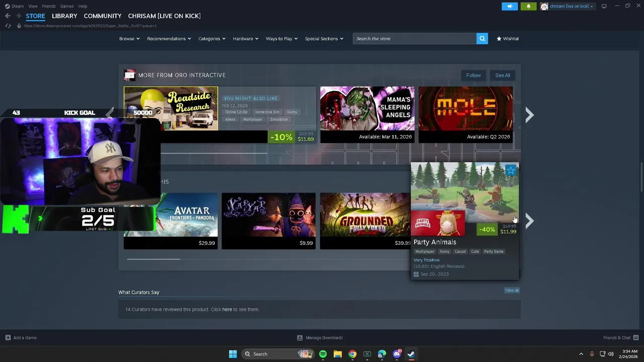Click the microphone tray icon
Viewport: 644px width, 362px height.
tap(592, 354)
